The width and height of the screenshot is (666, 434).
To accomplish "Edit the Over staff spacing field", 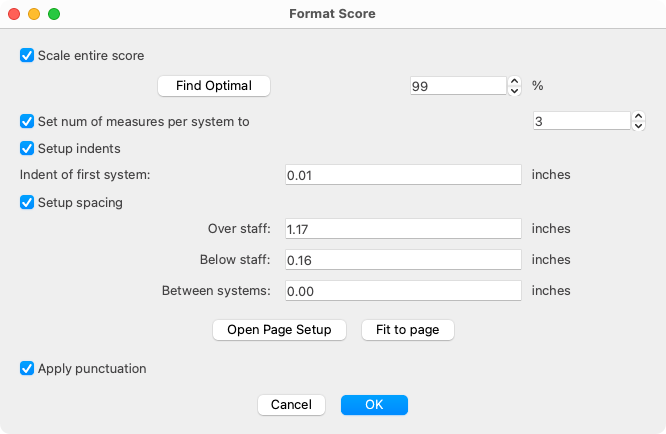I will pyautogui.click(x=403, y=228).
